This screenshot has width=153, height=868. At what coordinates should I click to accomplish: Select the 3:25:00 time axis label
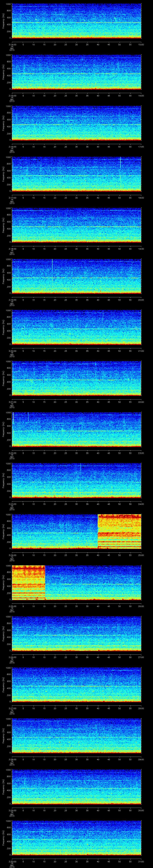point(12,606)
